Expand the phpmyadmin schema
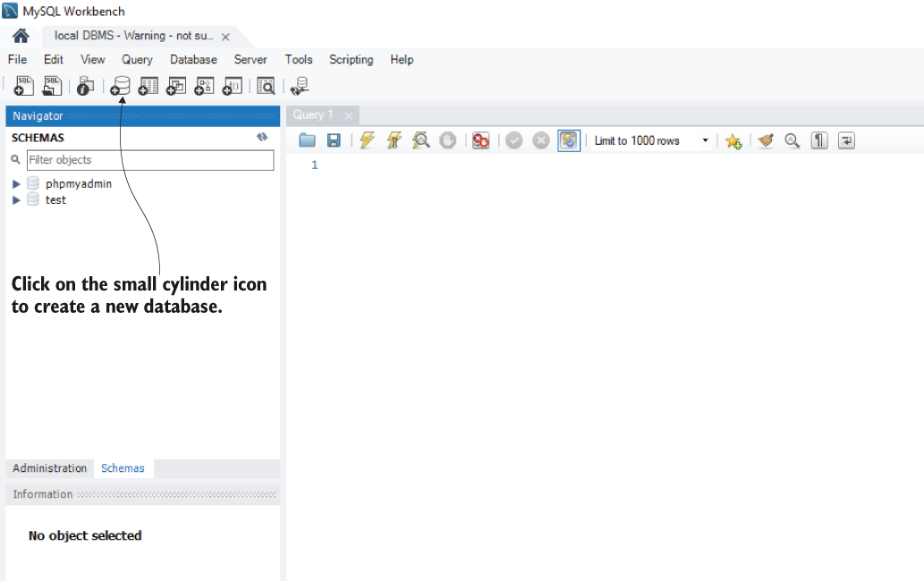The image size is (924, 581). pos(16,182)
